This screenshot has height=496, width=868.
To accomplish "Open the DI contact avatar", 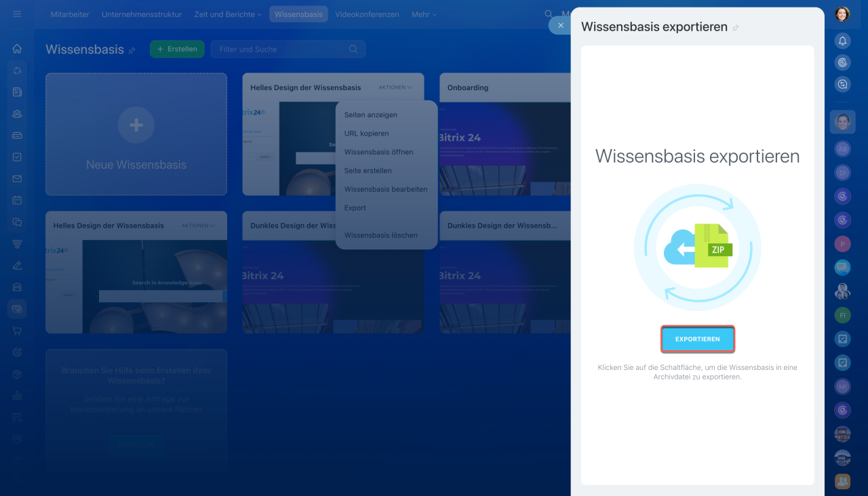I will [x=842, y=172].
